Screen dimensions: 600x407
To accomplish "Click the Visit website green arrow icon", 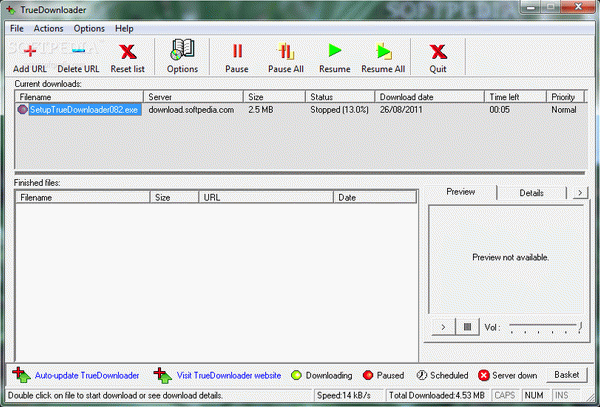I will coord(163,375).
